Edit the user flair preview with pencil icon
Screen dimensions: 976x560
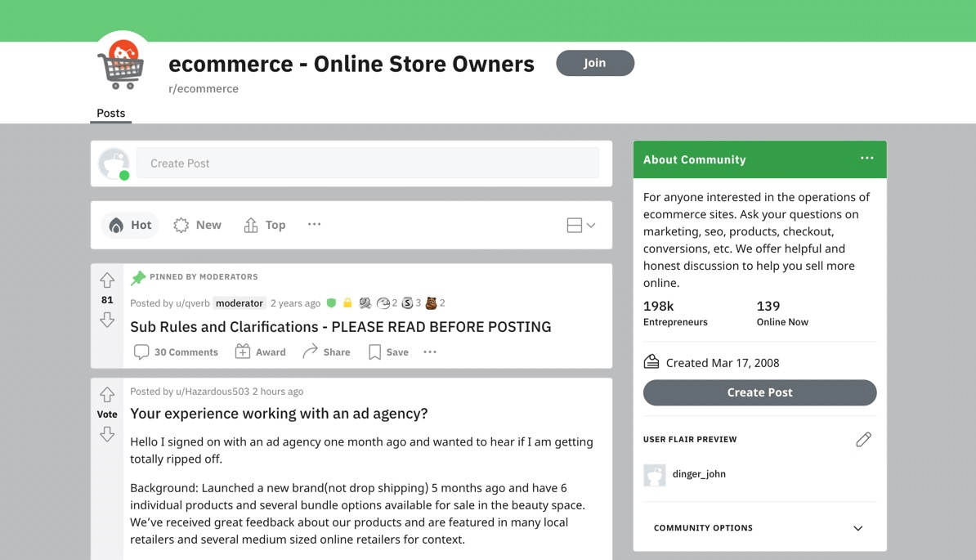863,439
